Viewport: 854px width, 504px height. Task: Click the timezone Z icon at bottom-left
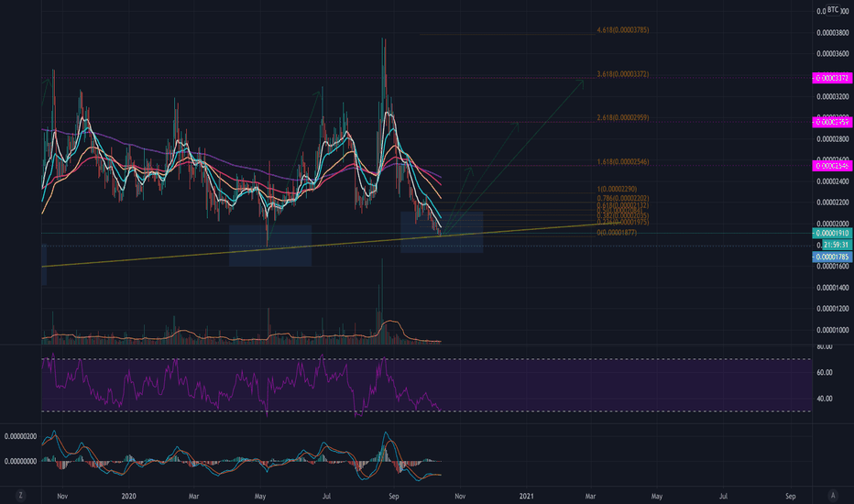coord(21,495)
